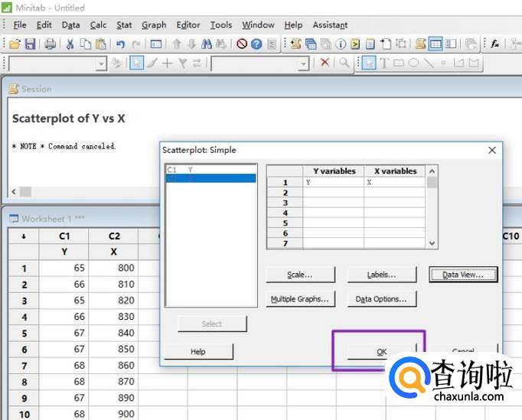Open the Graph menu
The image size is (522, 420).
coord(154,25)
